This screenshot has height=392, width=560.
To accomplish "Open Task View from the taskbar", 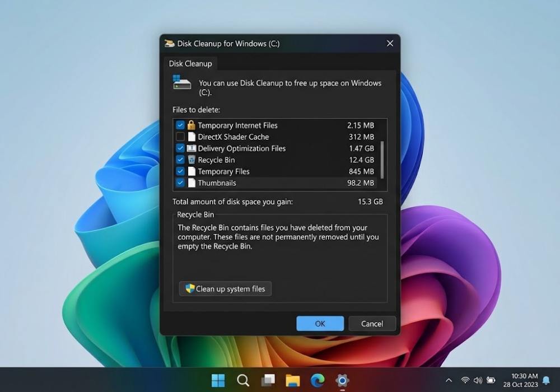I will point(268,380).
